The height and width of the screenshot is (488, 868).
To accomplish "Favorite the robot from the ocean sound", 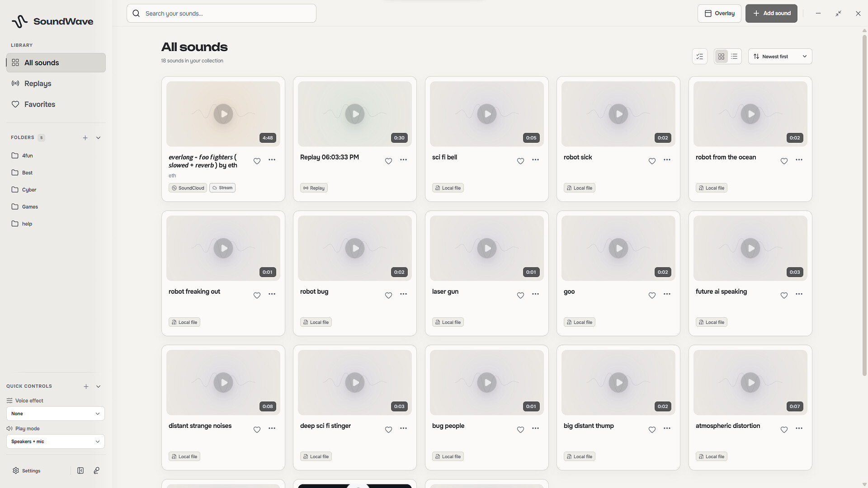I will tap(784, 161).
